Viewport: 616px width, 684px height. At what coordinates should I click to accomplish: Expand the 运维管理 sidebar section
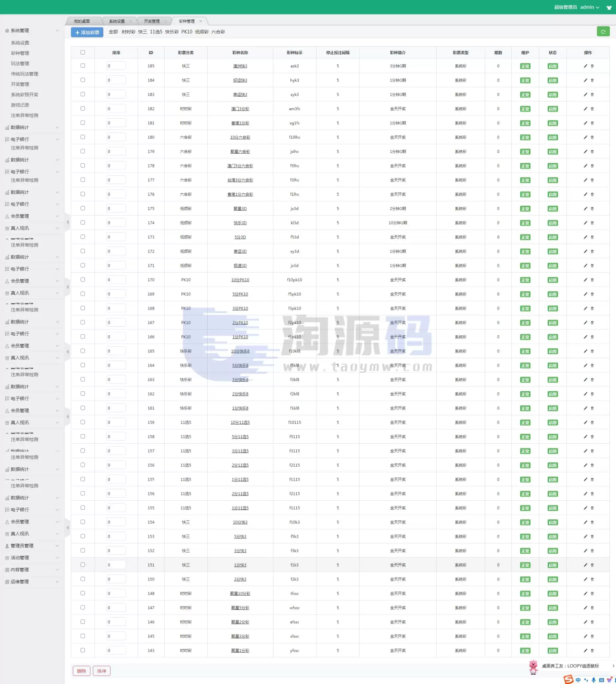pos(32,581)
